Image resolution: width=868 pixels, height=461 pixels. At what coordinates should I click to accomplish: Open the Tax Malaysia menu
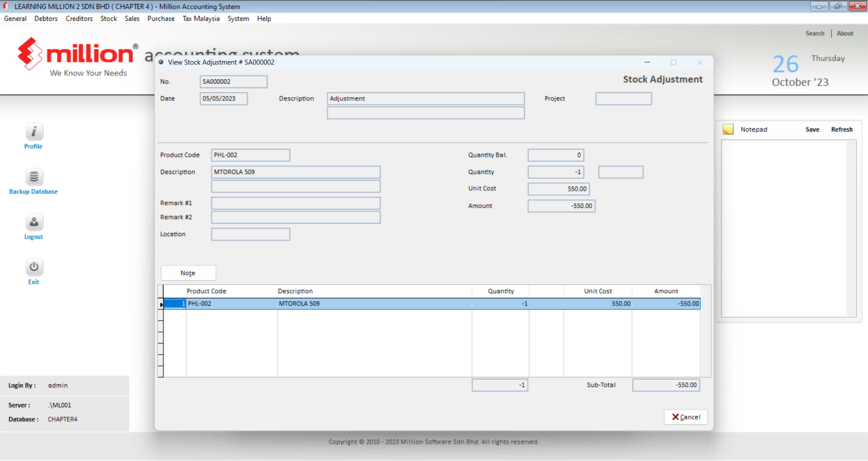point(201,19)
